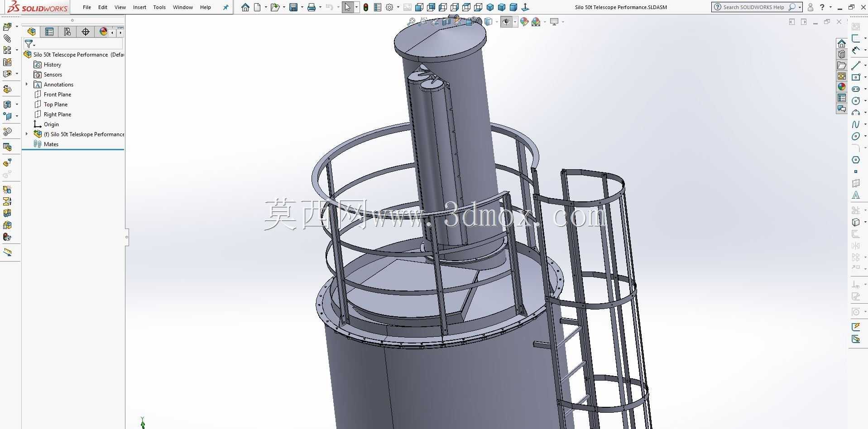Screen dimensions: 868x429
Task: Open the File Explorer folder task pane tab
Action: click(842, 65)
